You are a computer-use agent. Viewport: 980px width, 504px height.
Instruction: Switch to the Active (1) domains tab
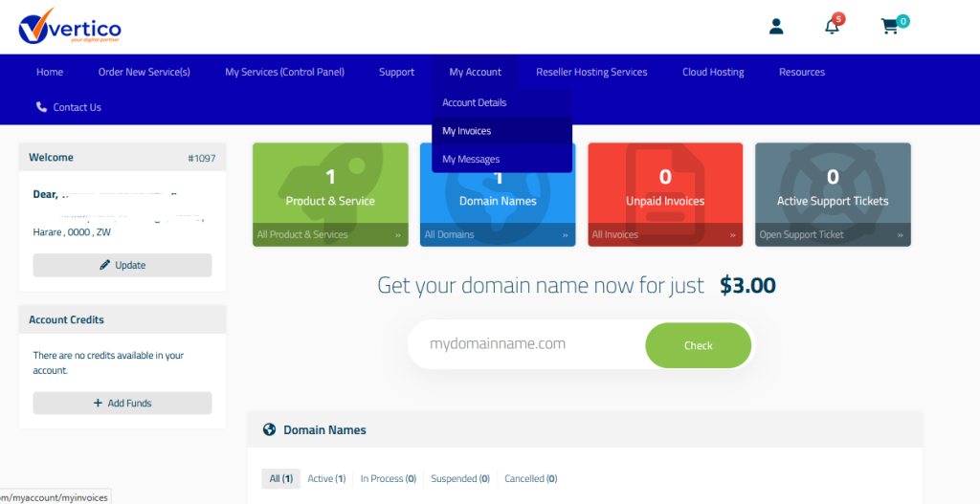tap(326, 478)
